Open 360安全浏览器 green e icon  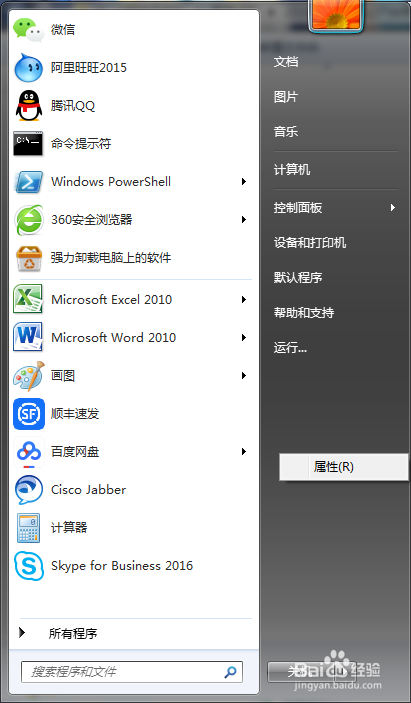[29, 220]
